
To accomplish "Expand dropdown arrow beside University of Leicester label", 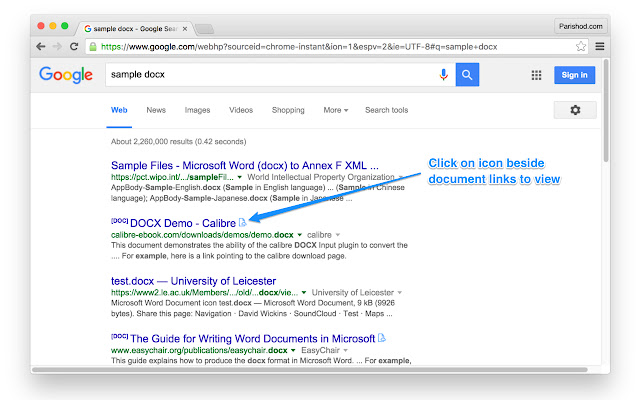I will [x=400, y=293].
